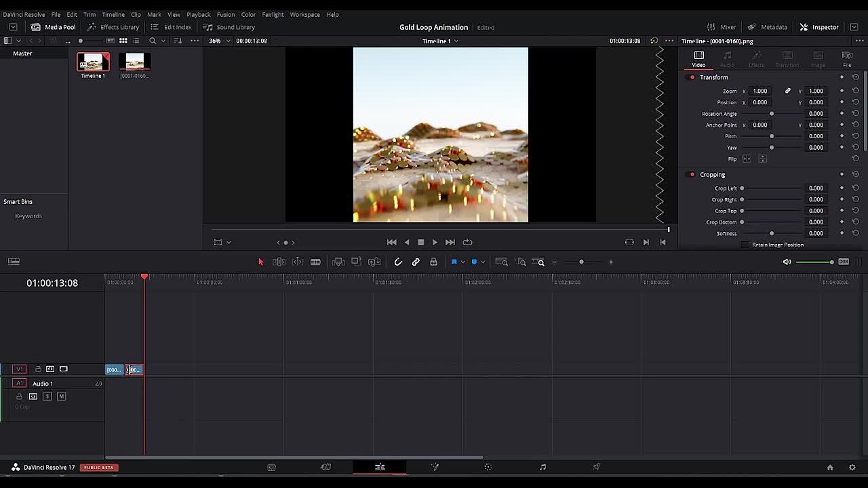868x488 pixels.
Task: Solo the Audio 1 track
Action: click(x=46, y=396)
